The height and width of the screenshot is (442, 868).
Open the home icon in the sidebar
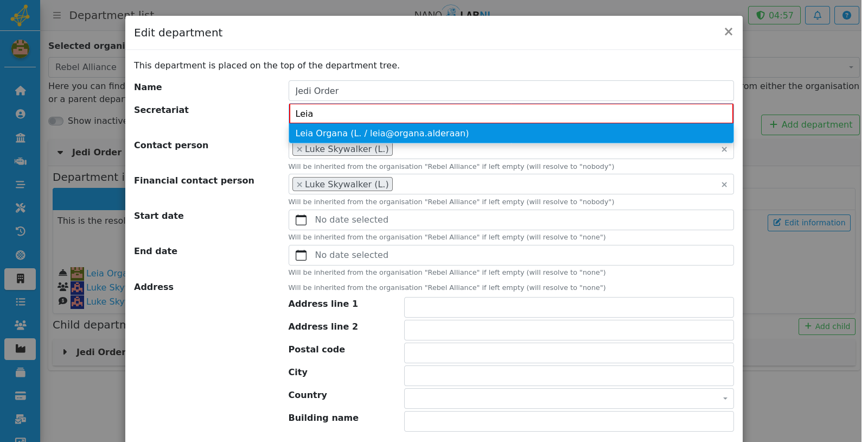coord(20,91)
